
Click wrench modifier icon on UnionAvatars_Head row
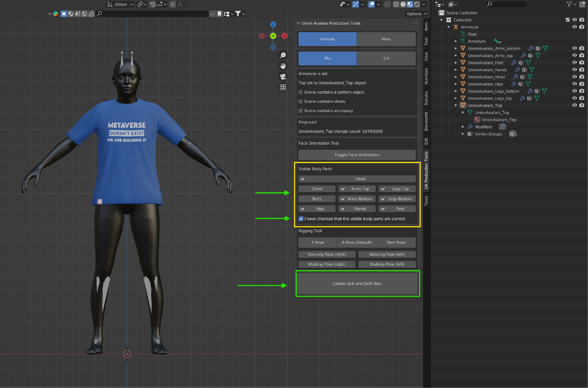516,77
